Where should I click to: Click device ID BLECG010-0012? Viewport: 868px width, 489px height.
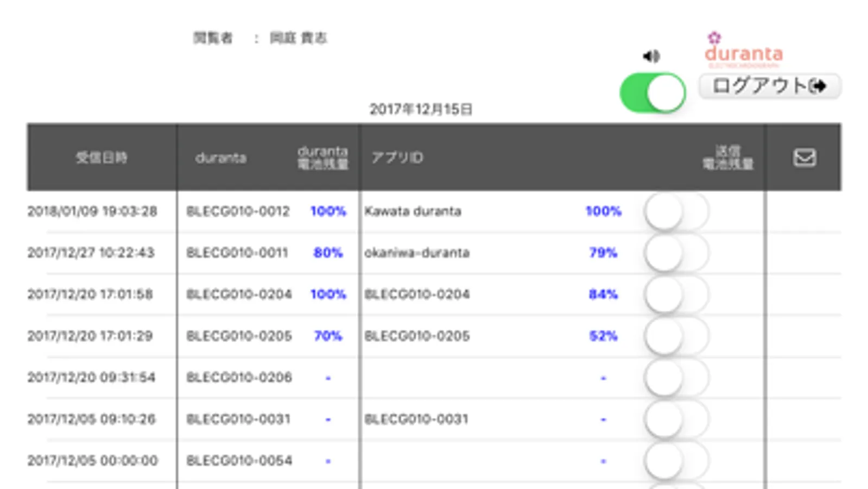[x=238, y=211]
